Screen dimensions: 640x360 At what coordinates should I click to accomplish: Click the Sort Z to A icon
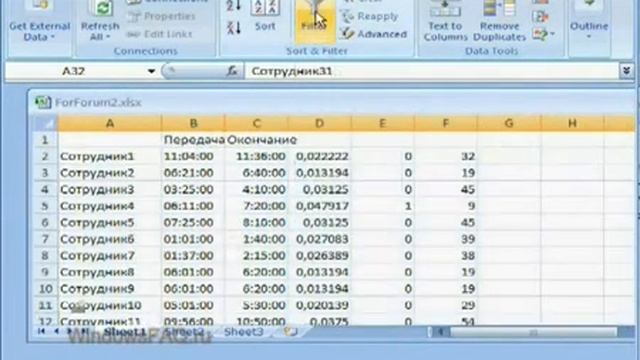coord(234,28)
